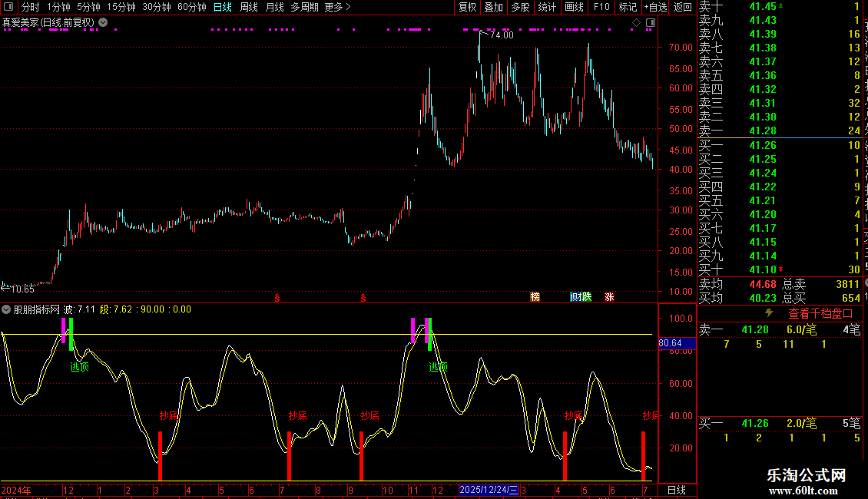Click the 榜 event marker

click(x=535, y=297)
